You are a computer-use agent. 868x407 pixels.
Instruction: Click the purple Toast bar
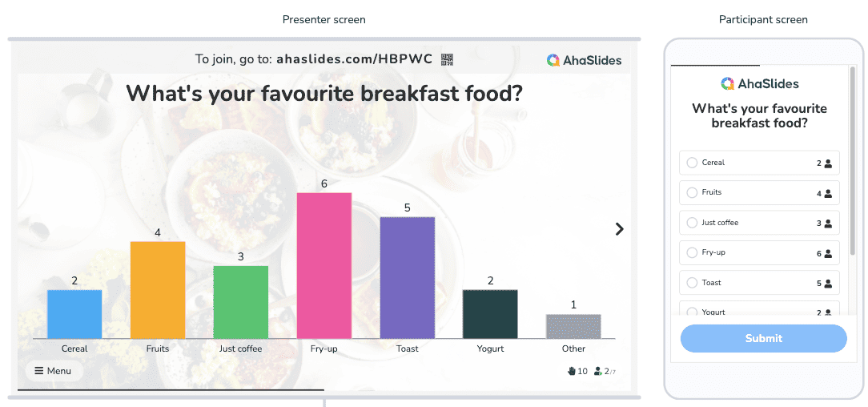[x=408, y=278]
